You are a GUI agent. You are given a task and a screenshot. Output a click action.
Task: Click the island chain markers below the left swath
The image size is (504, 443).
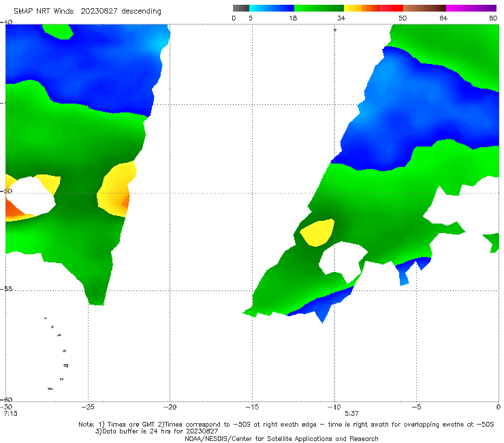tap(57, 354)
